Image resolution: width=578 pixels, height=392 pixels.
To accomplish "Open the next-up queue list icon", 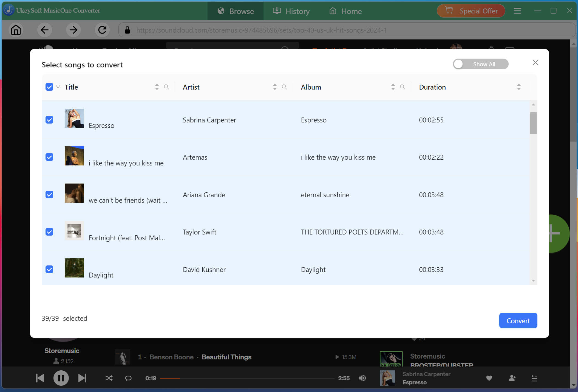I will click(534, 378).
